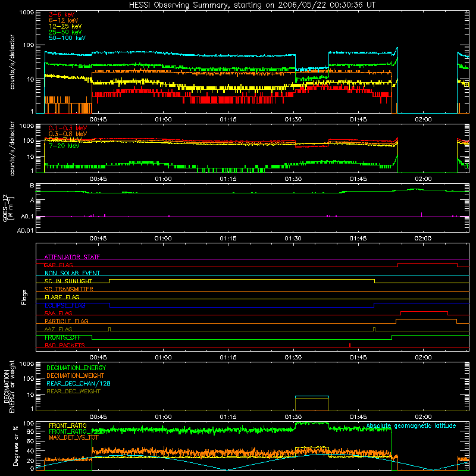This screenshot has height=476, width=476.
Task: Select the 0.3-0.8 MeV legend label
Action: pyautogui.click(x=68, y=134)
